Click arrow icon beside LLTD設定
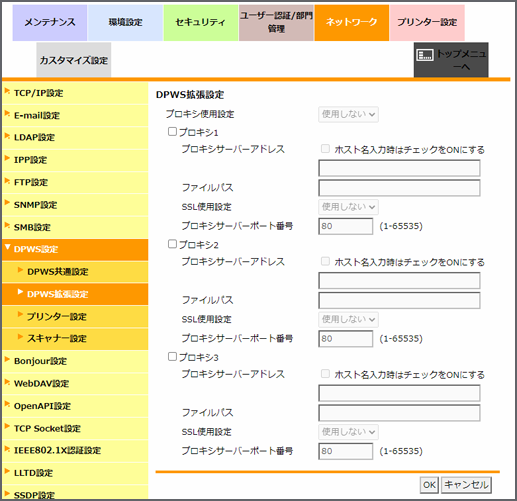 [7, 471]
